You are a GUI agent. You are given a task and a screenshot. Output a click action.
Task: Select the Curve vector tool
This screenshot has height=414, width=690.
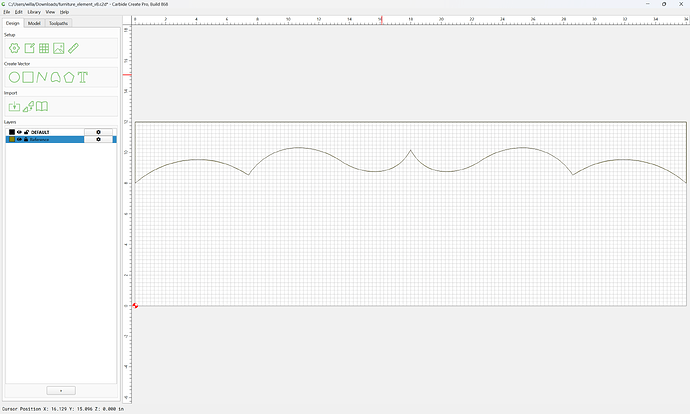(55, 77)
